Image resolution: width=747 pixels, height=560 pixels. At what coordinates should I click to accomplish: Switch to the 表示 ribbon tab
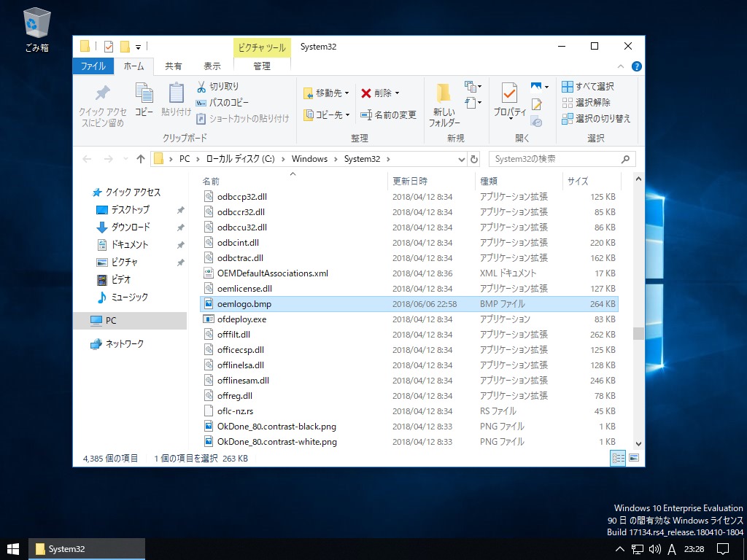(212, 65)
